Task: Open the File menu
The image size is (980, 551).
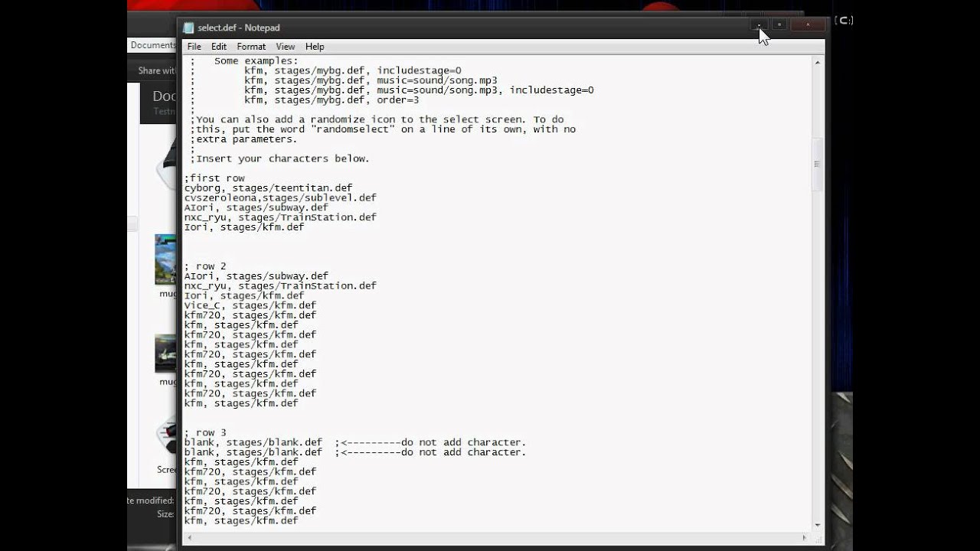Action: [x=194, y=47]
